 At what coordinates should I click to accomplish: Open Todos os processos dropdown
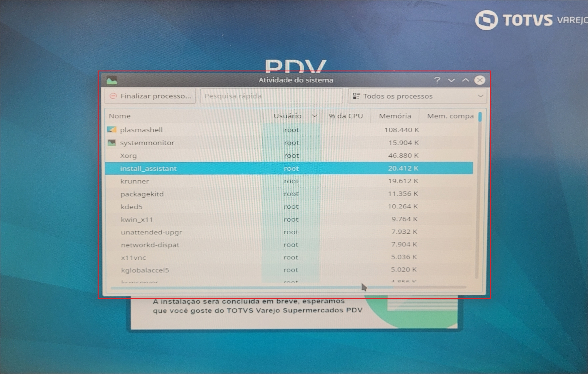417,96
